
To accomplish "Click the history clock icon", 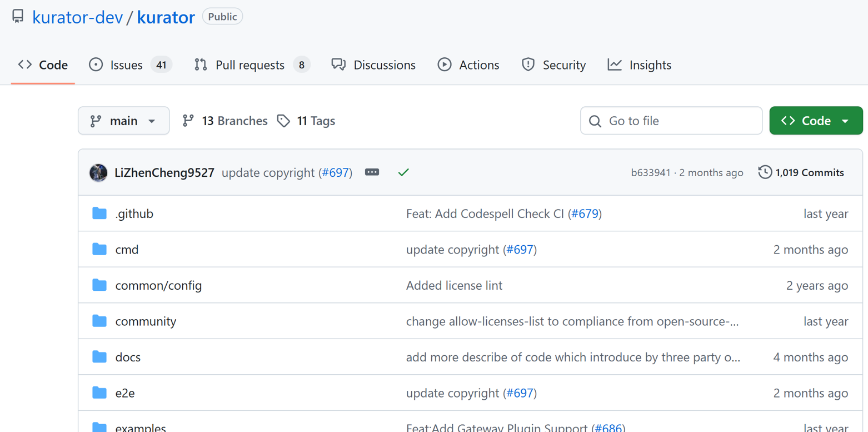I will click(x=765, y=172).
